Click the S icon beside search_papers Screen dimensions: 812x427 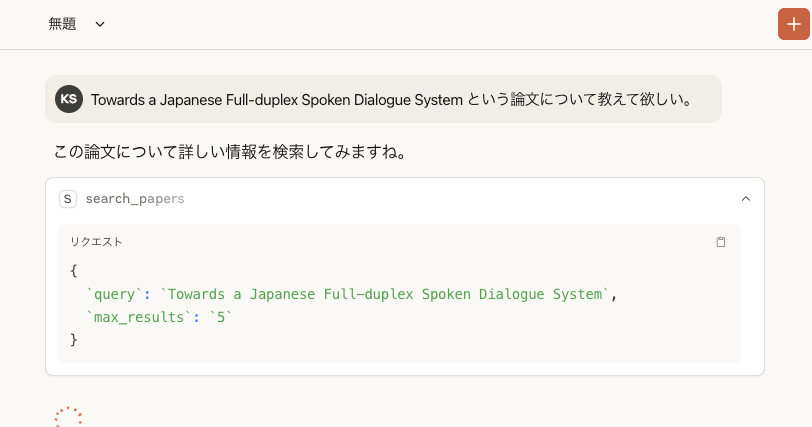[x=68, y=199]
